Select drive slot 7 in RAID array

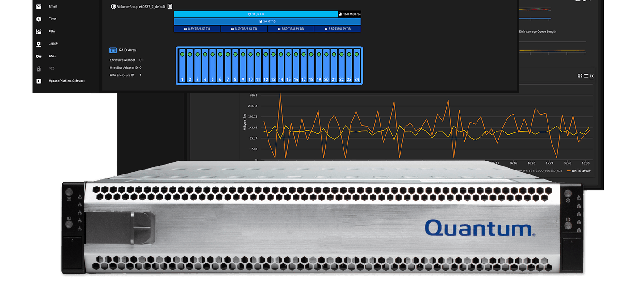point(228,66)
